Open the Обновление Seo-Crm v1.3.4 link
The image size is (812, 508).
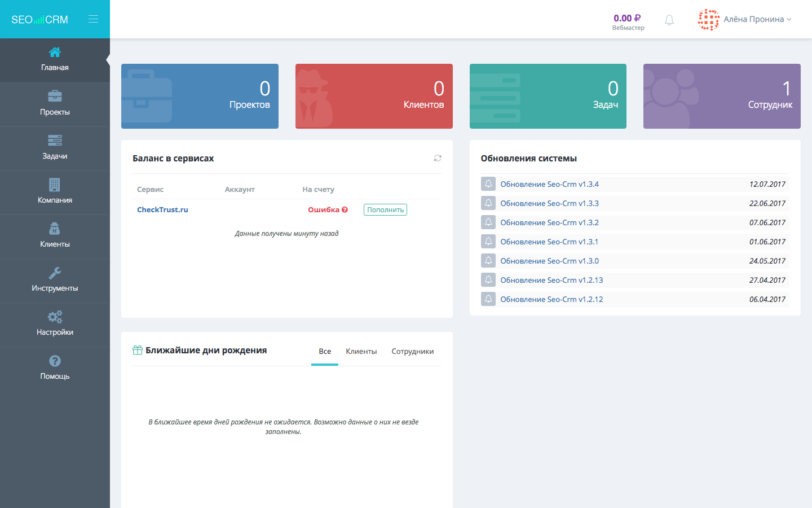pos(550,183)
